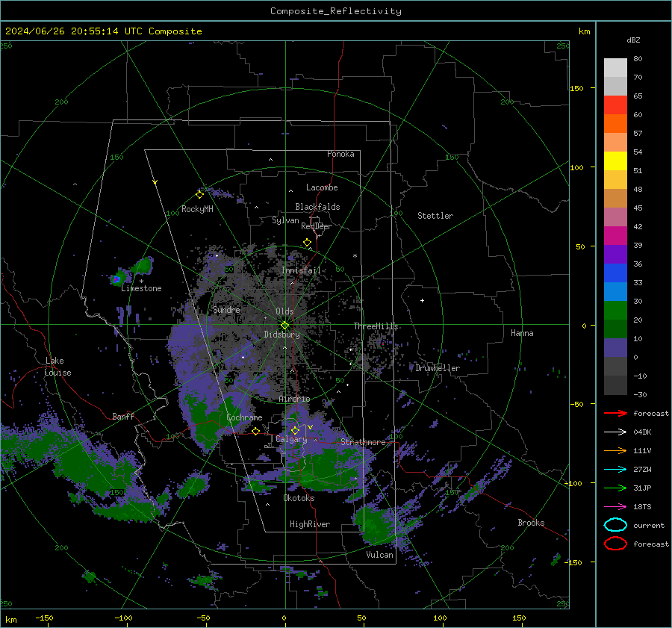Click the 33 dBZ blue color swatch
This screenshot has height=628, width=672.
tap(615, 273)
